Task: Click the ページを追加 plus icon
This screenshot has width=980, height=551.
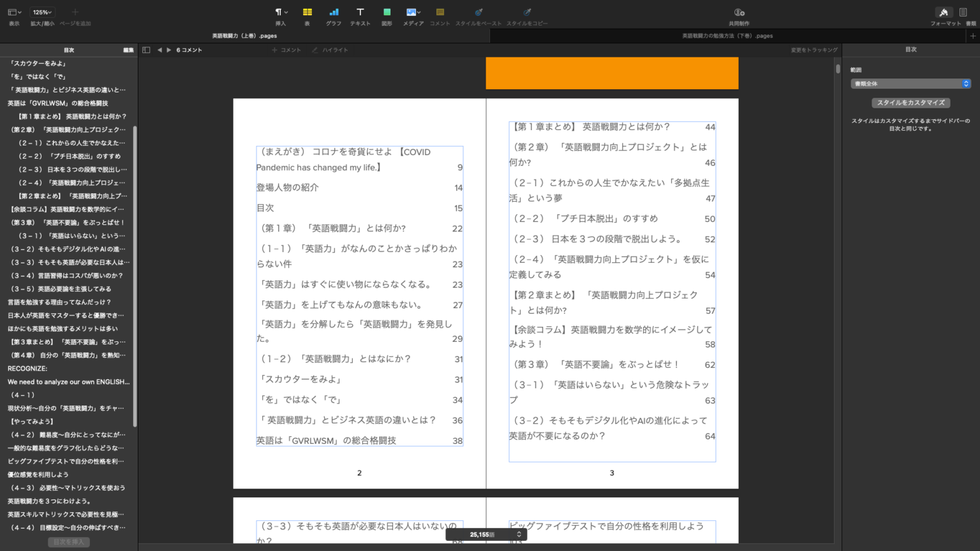Action: tap(75, 12)
